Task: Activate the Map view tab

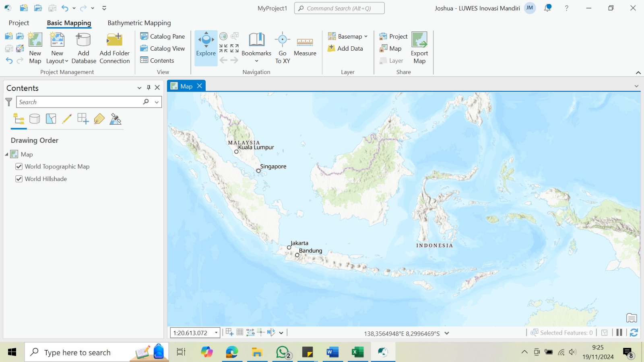Action: [186, 86]
